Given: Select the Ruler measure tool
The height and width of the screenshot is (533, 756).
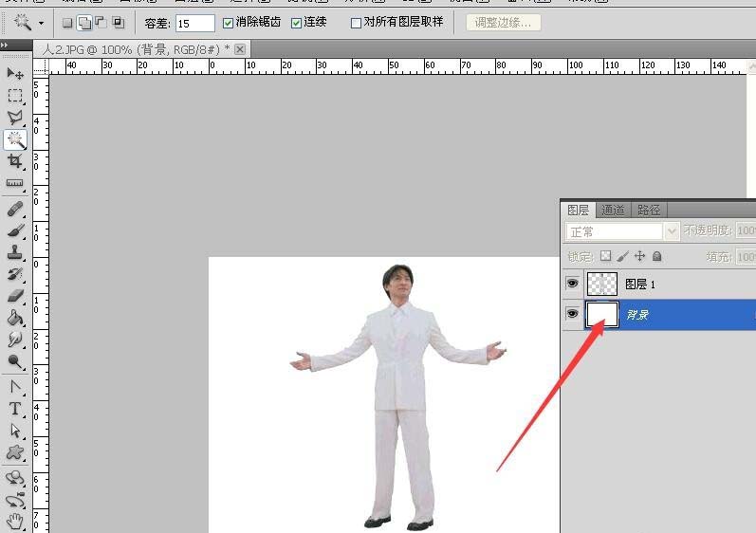Looking at the screenshot, I should 15,183.
